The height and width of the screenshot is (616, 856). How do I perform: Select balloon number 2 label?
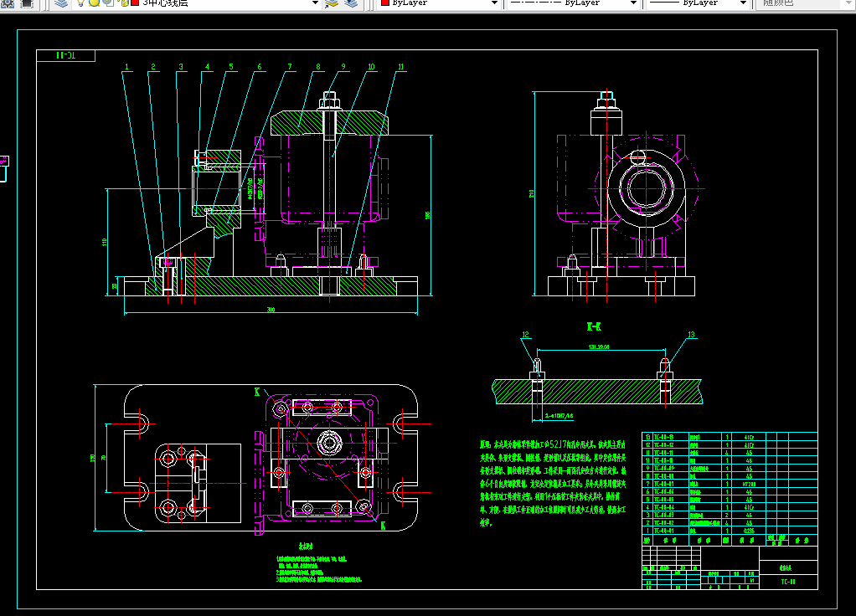coord(152,67)
